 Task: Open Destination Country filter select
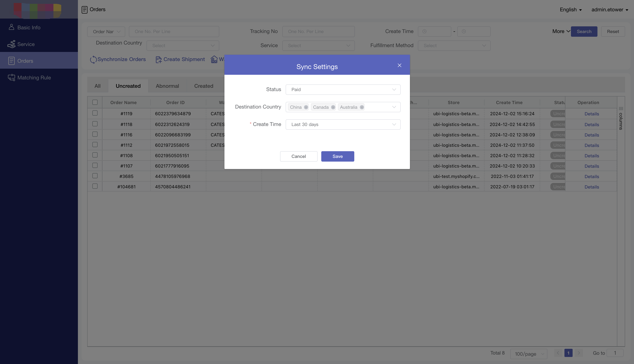click(x=183, y=45)
